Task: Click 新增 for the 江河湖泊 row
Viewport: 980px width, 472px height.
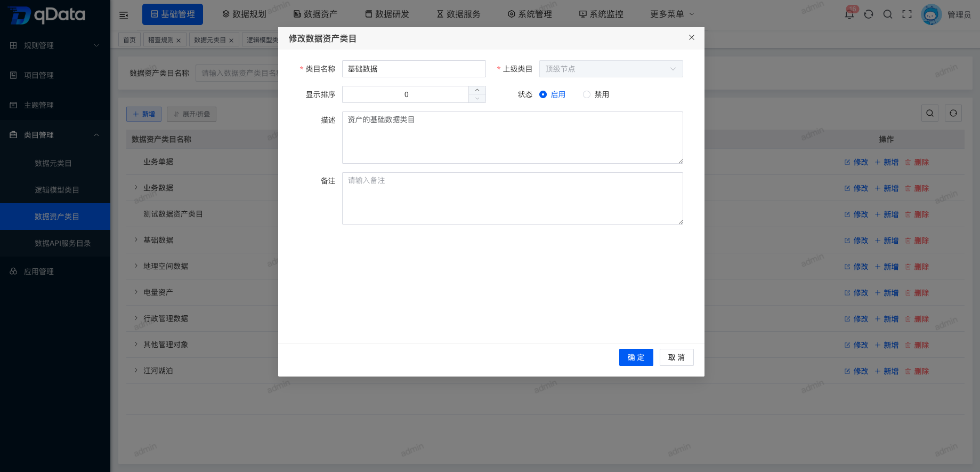Action: coord(887,371)
